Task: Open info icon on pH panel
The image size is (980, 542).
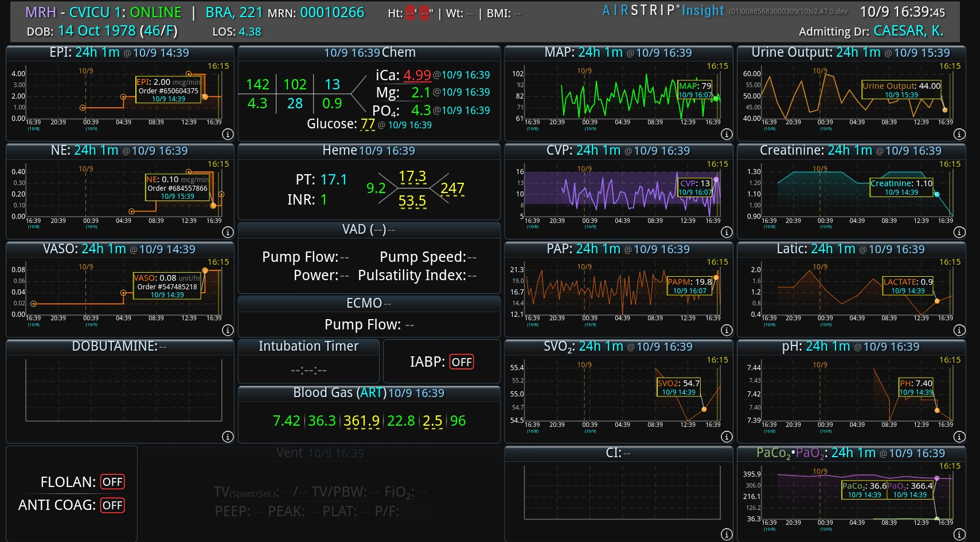Action: 959,437
